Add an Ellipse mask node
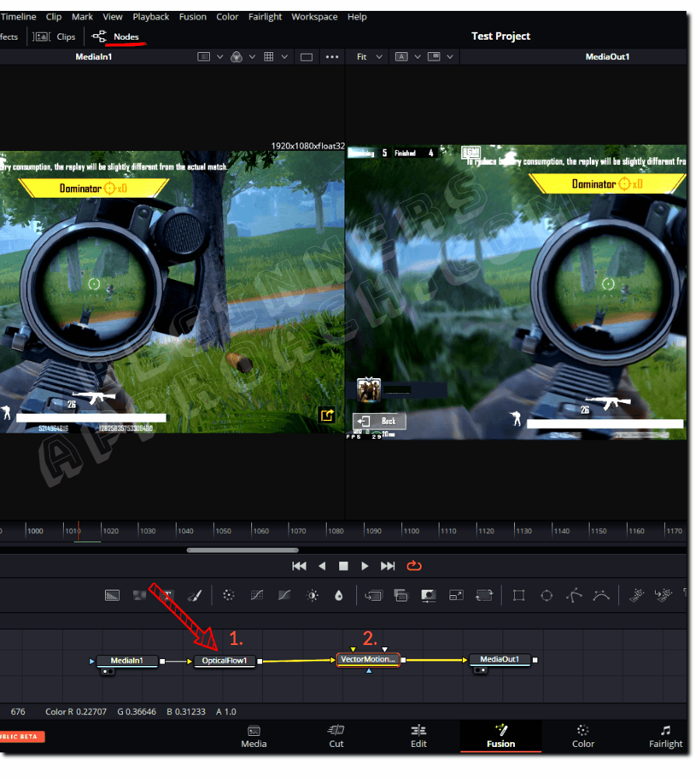700x778 pixels. [545, 595]
